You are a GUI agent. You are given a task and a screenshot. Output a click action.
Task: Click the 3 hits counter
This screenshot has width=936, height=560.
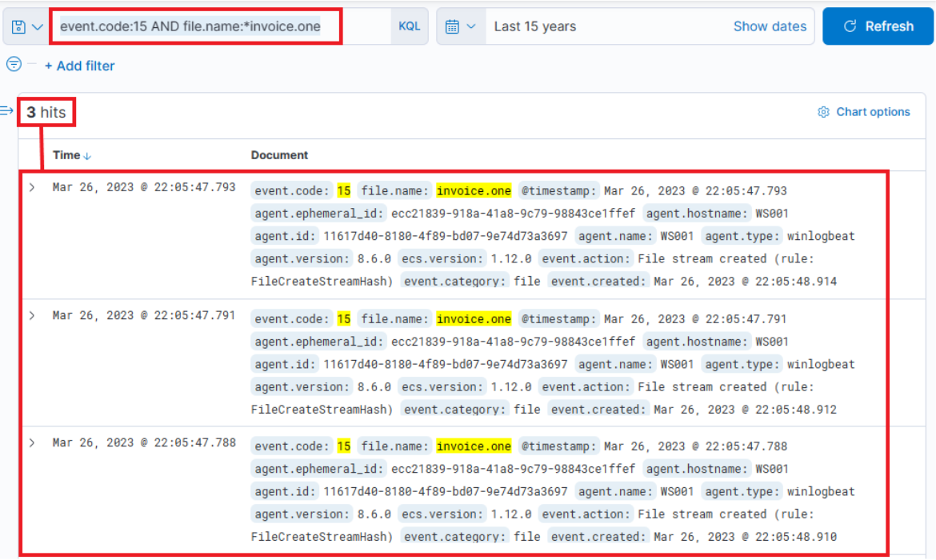tap(46, 112)
